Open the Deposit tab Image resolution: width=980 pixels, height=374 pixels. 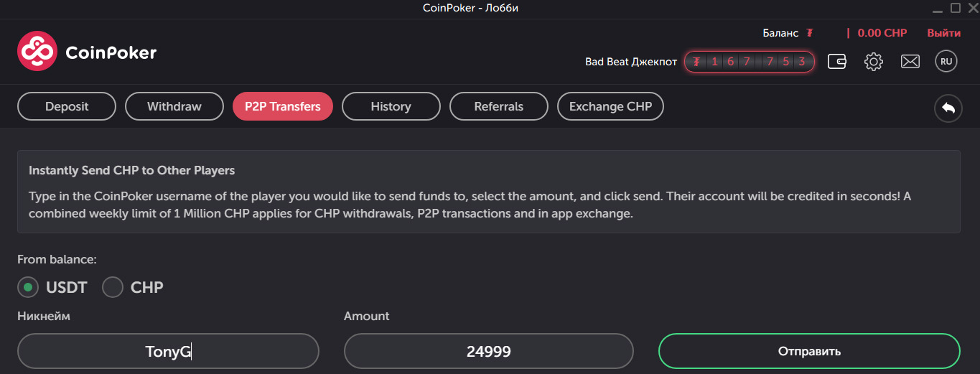click(67, 106)
